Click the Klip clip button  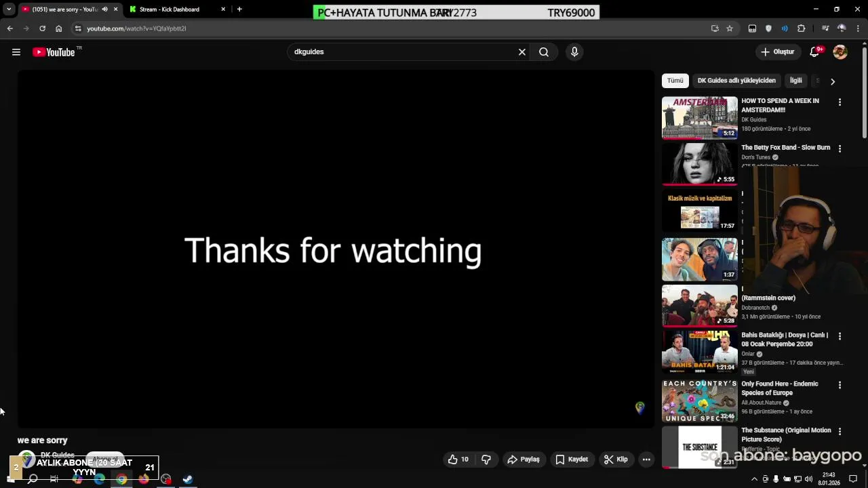click(616, 460)
